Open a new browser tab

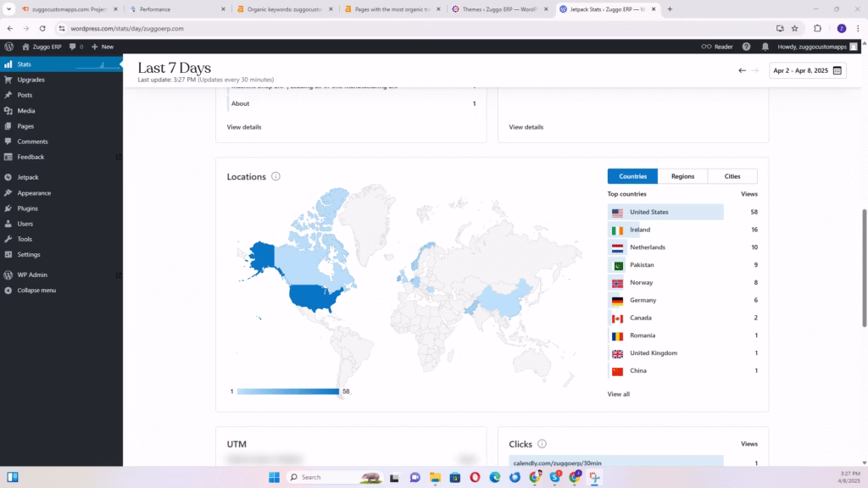tap(670, 9)
